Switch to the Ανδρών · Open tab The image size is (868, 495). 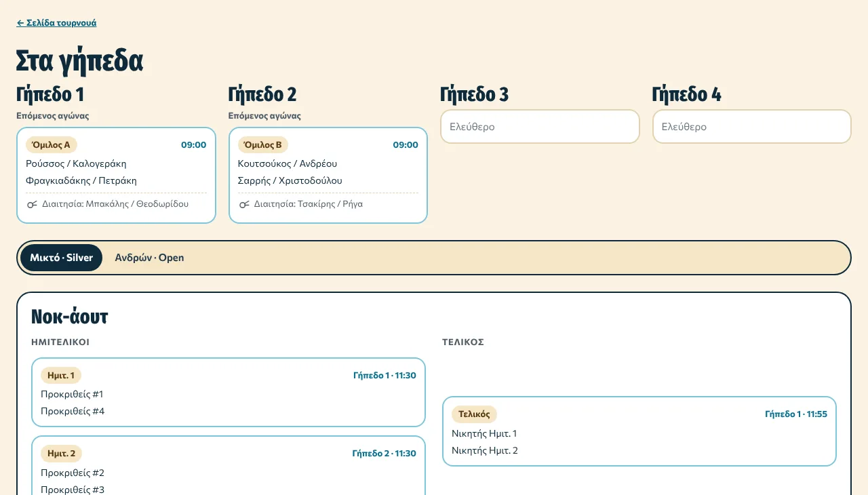pyautogui.click(x=149, y=258)
